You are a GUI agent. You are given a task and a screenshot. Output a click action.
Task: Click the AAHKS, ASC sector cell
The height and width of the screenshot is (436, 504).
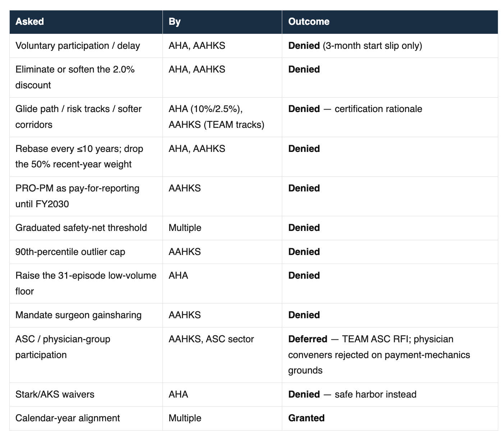pyautogui.click(x=222, y=355)
